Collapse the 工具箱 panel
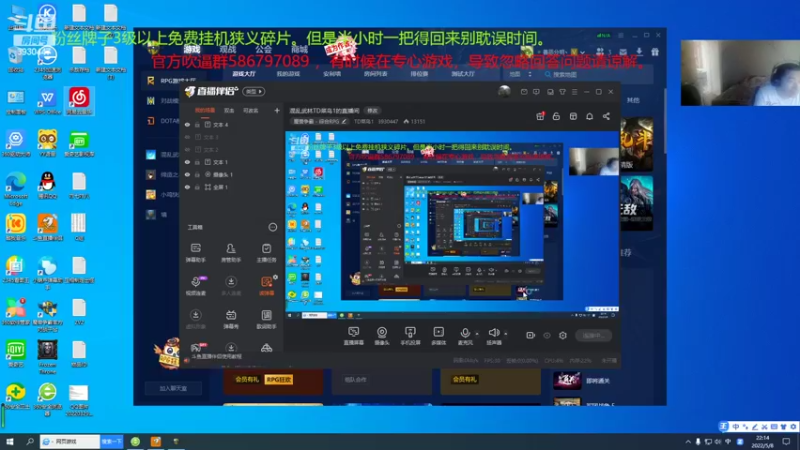 pos(273,227)
